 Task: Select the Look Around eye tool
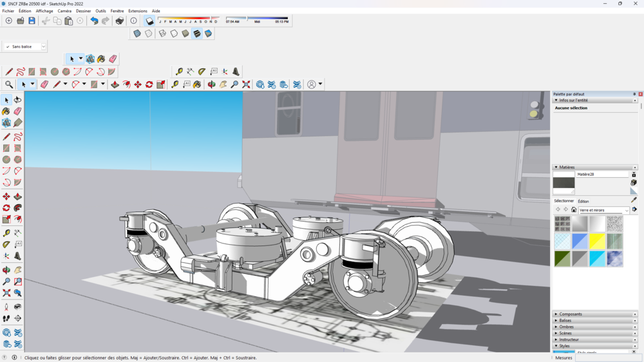[17, 307]
